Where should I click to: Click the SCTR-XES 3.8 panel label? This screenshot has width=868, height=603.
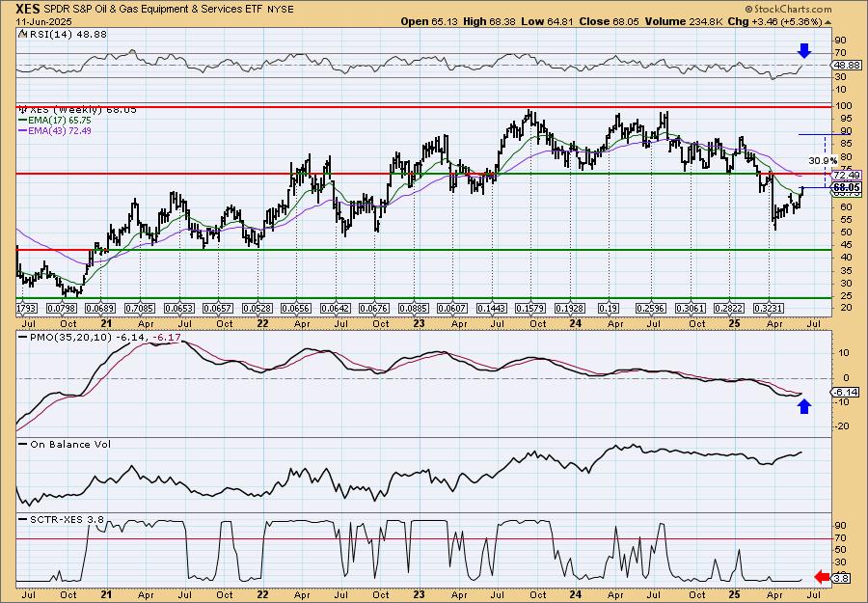point(67,519)
